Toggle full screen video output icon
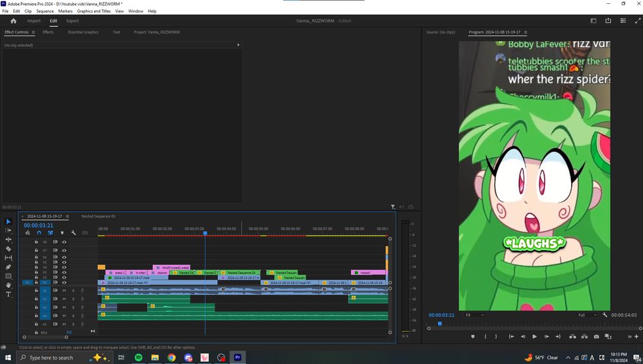 638,21
